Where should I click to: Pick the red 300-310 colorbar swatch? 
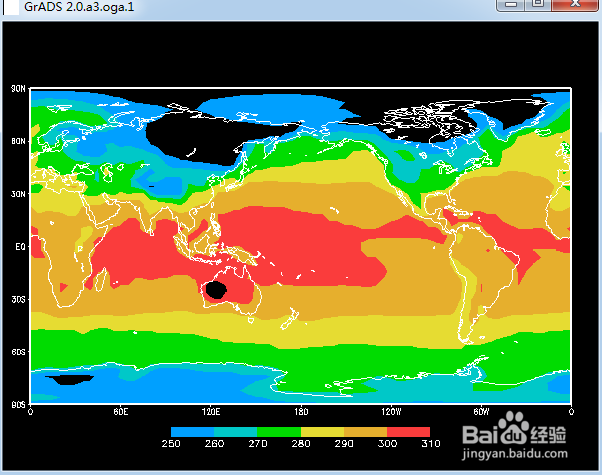click(408, 432)
